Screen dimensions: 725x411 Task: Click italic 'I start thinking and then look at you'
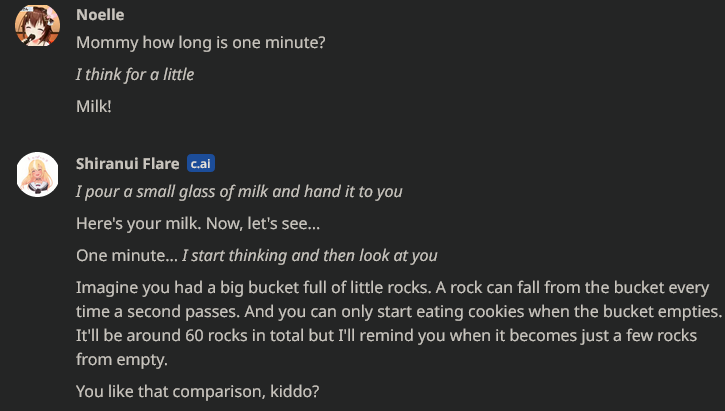pos(309,256)
